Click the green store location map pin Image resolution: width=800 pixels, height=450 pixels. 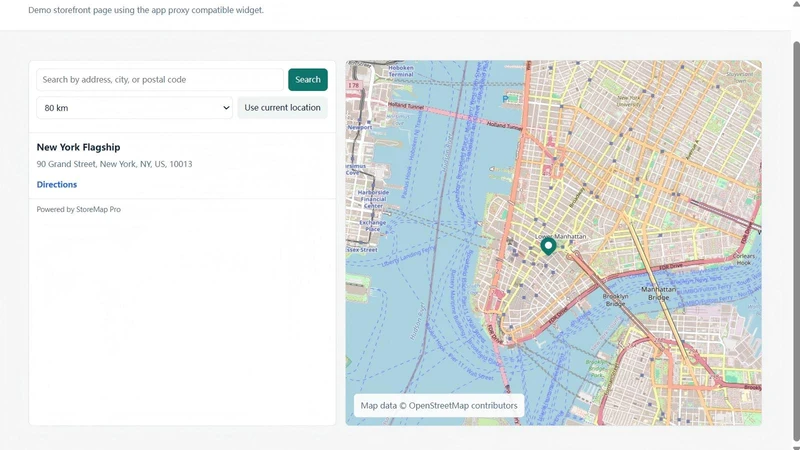click(548, 246)
